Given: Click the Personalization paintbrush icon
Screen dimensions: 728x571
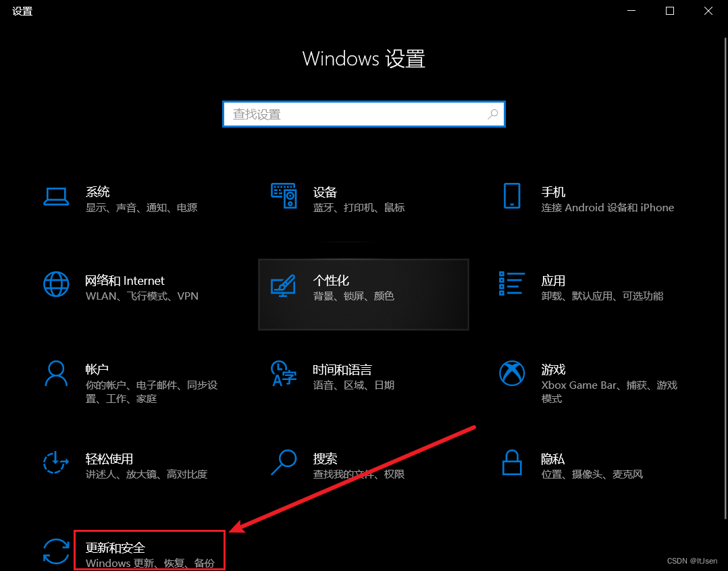Looking at the screenshot, I should [x=283, y=285].
